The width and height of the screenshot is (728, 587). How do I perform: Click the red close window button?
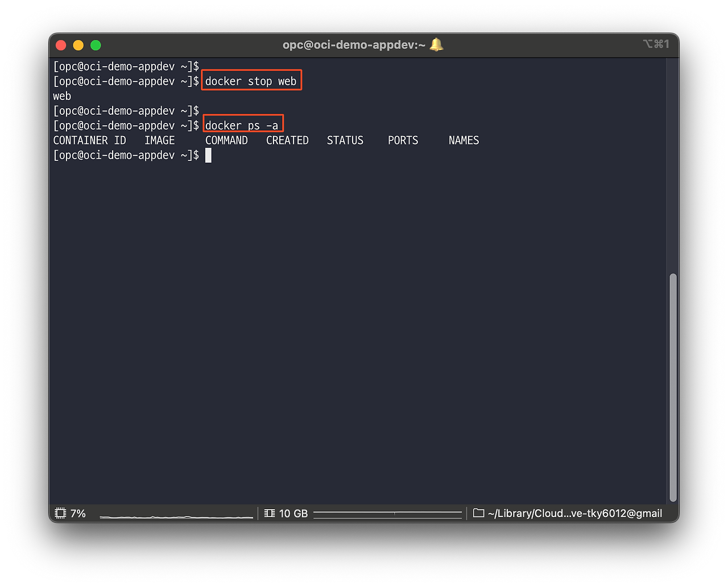[x=61, y=46]
